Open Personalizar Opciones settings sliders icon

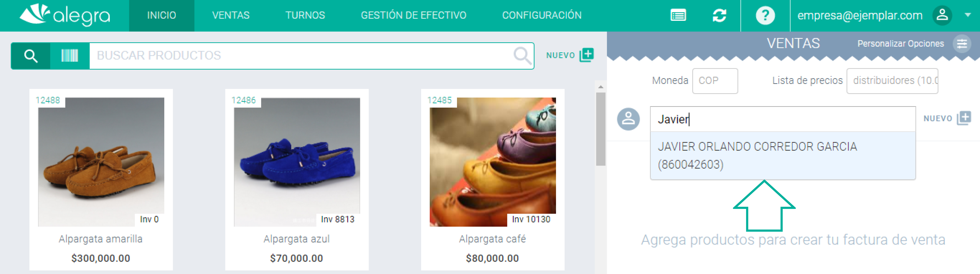(x=962, y=44)
